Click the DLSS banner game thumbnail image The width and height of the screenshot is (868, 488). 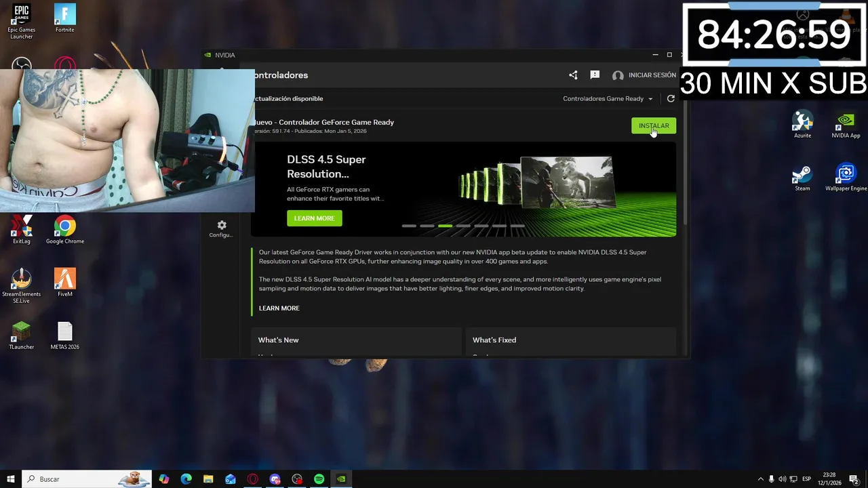(567, 181)
